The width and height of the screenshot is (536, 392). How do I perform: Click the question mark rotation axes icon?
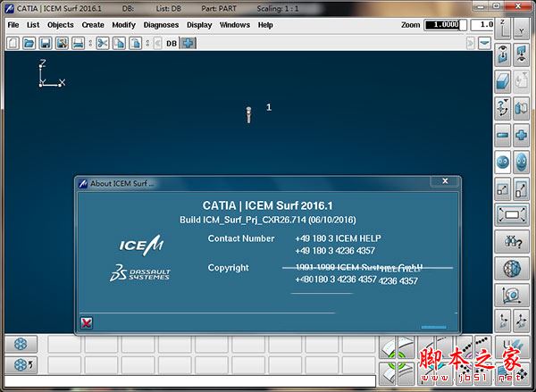[502, 108]
